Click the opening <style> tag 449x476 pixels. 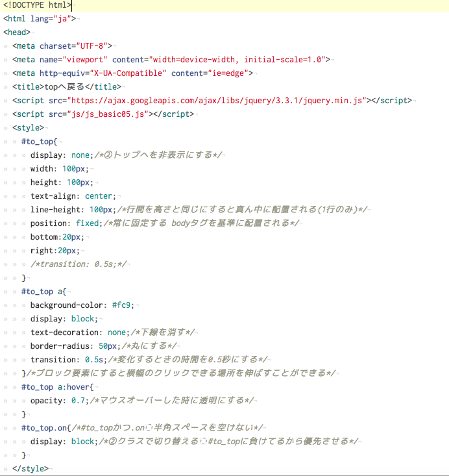[28, 128]
